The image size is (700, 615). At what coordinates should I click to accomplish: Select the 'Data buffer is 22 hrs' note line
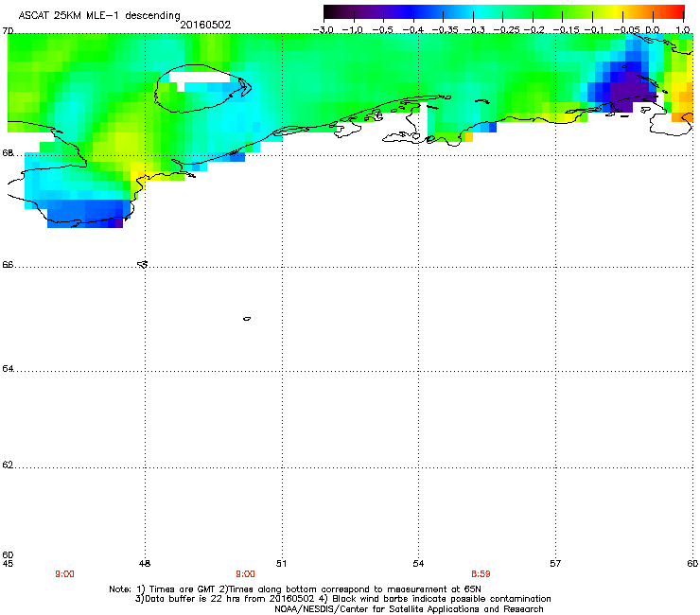(x=342, y=599)
